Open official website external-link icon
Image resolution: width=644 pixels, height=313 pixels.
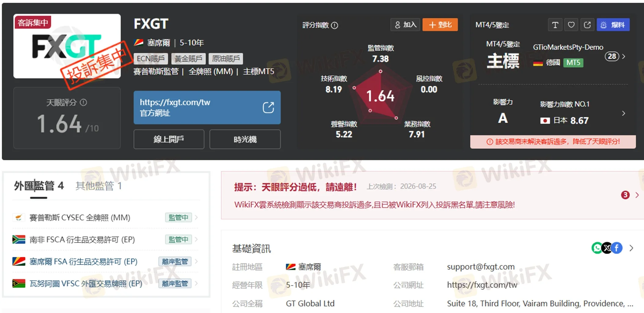[268, 107]
